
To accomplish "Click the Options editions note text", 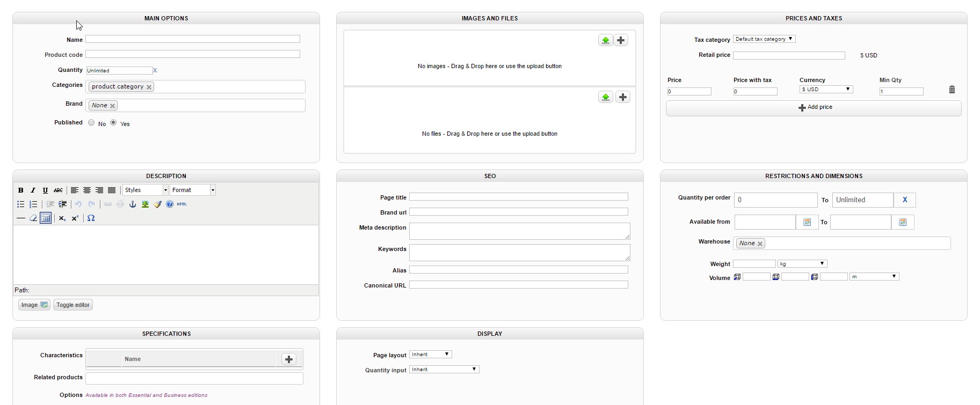I will coord(147,395).
